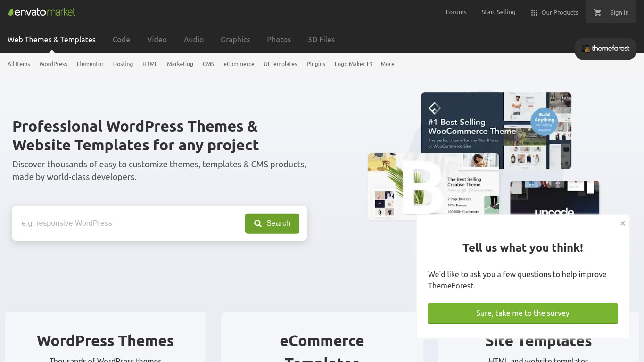Screen dimensions: 644x362
Task: Select the Web Themes & Templates tab
Action: pyautogui.click(x=51, y=40)
